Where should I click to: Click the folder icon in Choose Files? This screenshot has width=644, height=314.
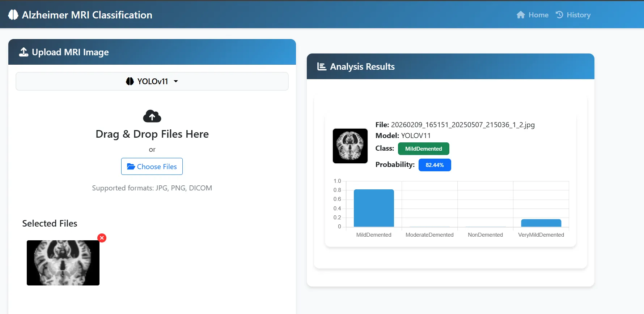pos(131,167)
